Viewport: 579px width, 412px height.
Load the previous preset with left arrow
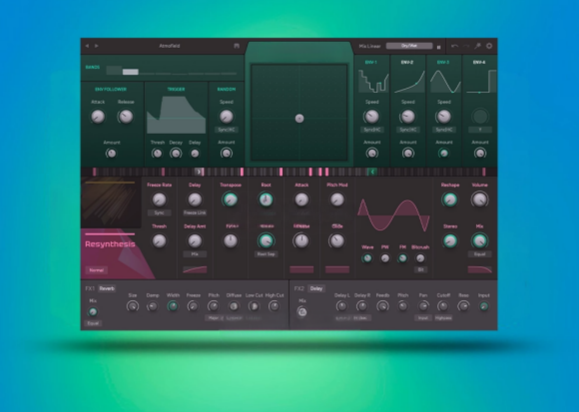click(x=87, y=46)
